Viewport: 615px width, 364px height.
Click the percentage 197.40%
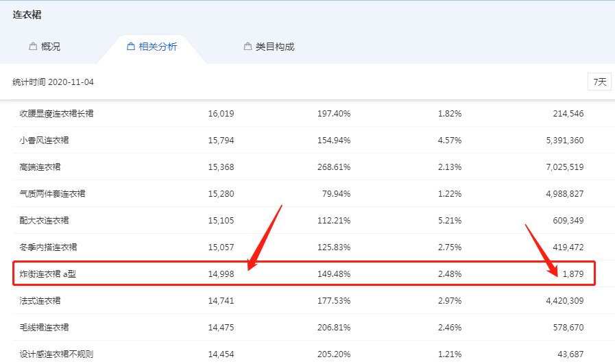[x=334, y=114]
